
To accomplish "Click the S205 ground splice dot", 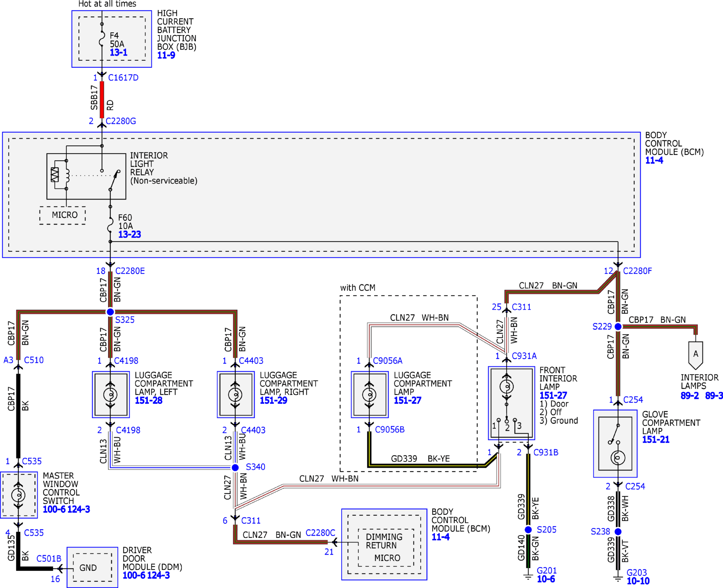I will [x=528, y=530].
